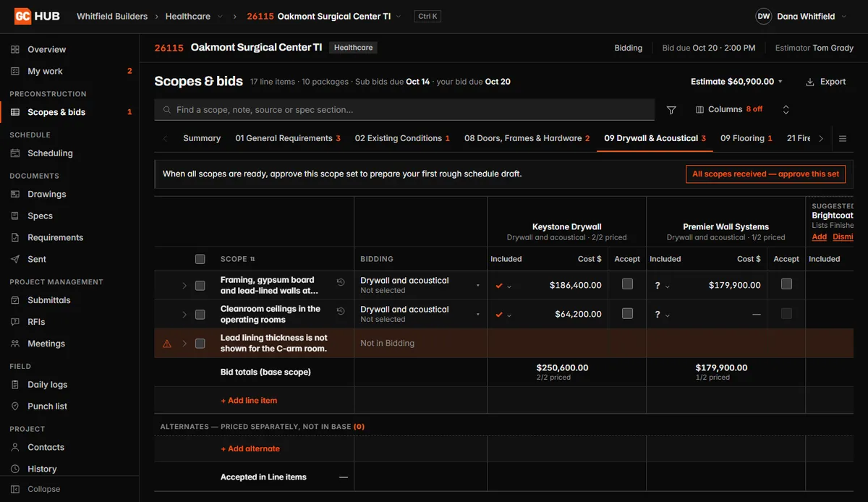Click All scopes received approve button

click(765, 174)
